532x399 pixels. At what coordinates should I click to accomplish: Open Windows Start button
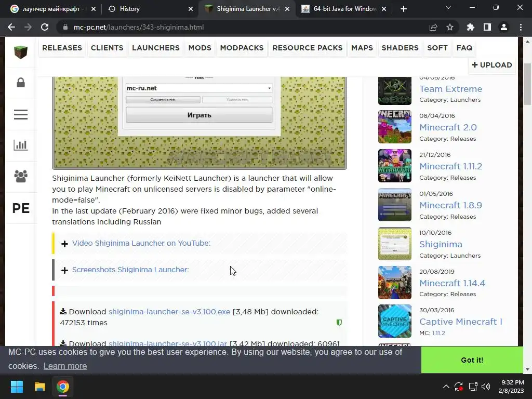17,387
